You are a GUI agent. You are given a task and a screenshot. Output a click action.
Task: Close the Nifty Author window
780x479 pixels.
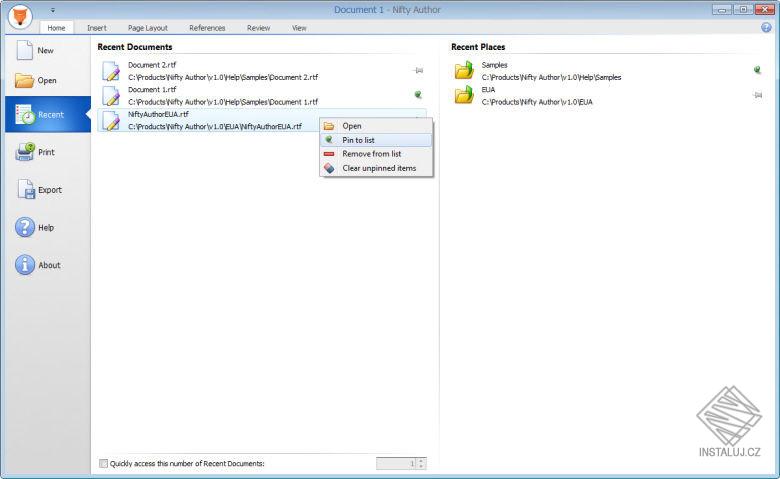click(765, 9)
